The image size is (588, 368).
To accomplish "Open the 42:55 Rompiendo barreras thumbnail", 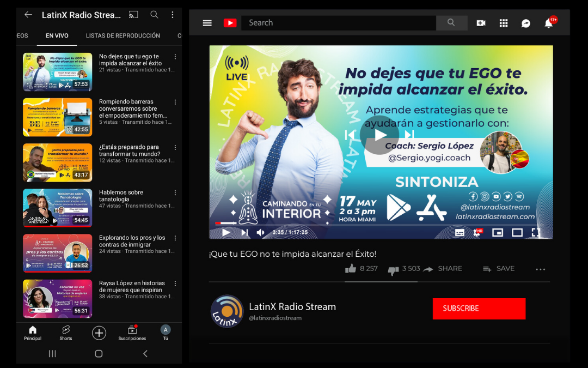I will coord(57,117).
